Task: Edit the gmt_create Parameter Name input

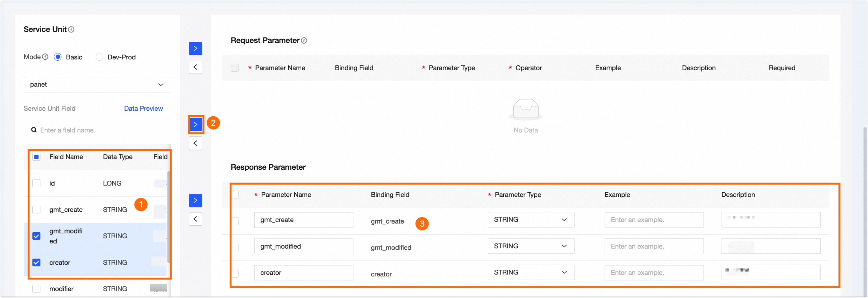Action: pos(303,220)
